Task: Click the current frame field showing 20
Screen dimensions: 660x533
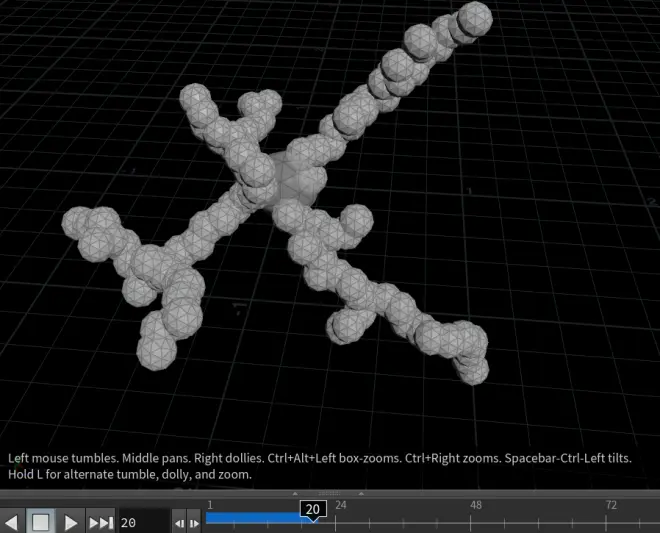Action: click(144, 522)
